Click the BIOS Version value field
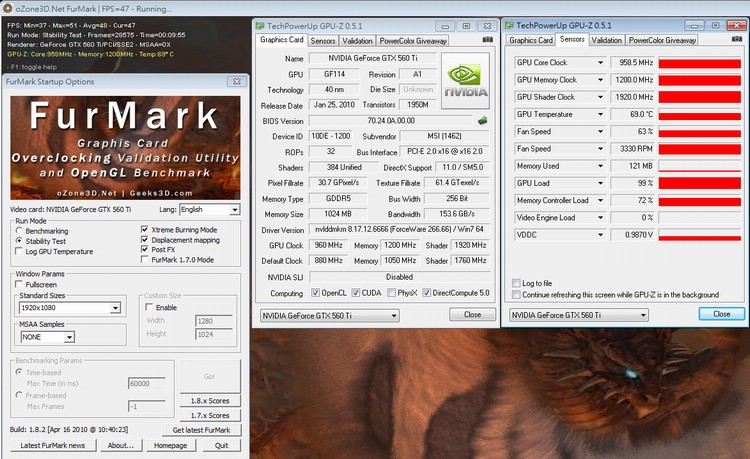 click(x=391, y=120)
